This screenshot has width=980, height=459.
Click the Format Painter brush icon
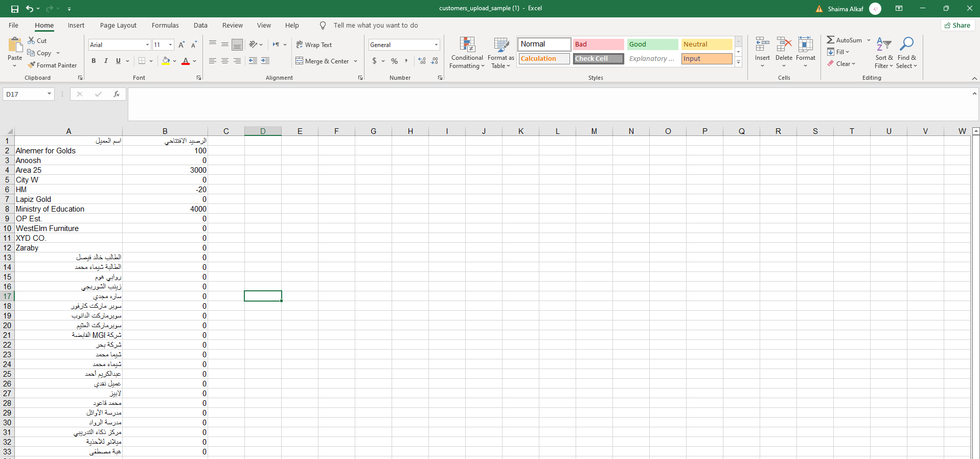pyautogui.click(x=32, y=65)
